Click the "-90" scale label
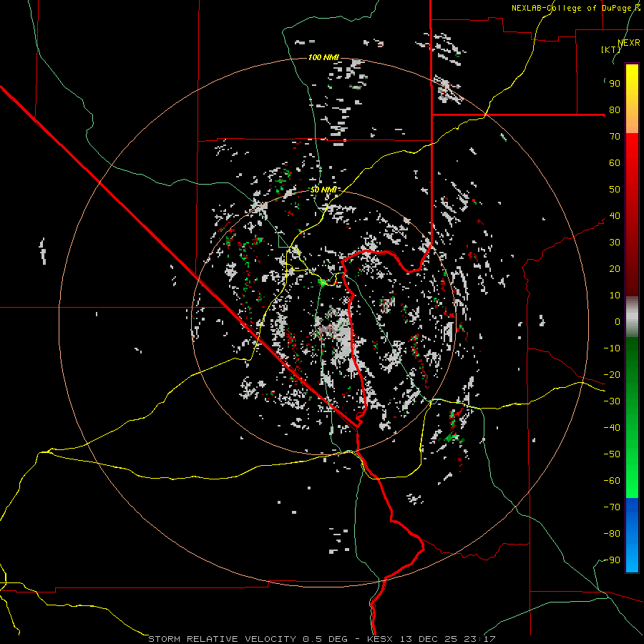 coord(612,560)
